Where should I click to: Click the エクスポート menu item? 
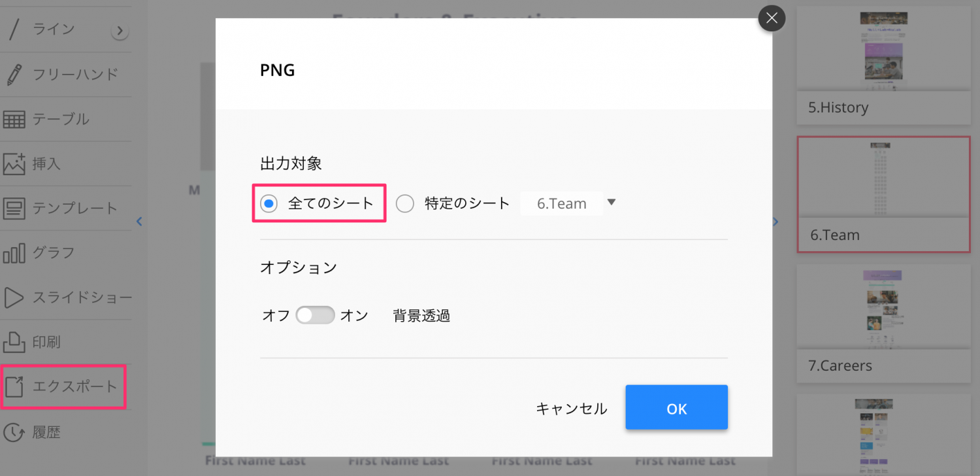pos(63,387)
